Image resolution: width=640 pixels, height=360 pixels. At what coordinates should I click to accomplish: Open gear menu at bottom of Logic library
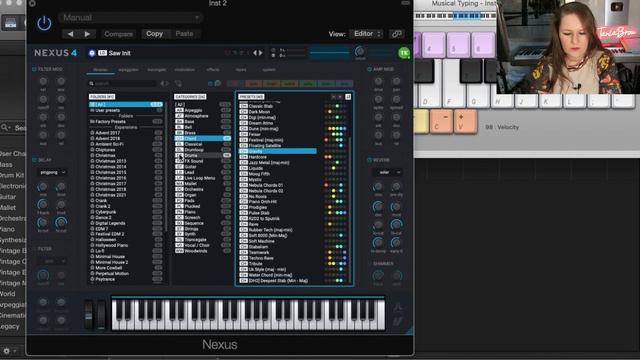pos(7,351)
